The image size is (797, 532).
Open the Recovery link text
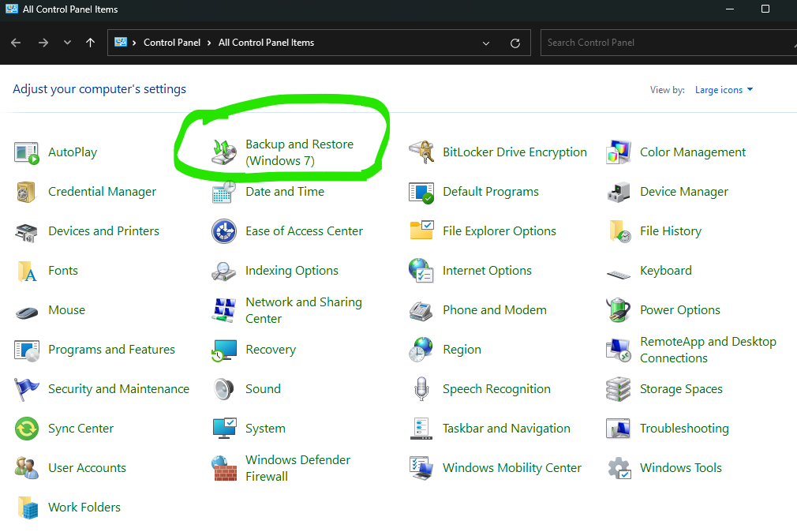tap(271, 350)
